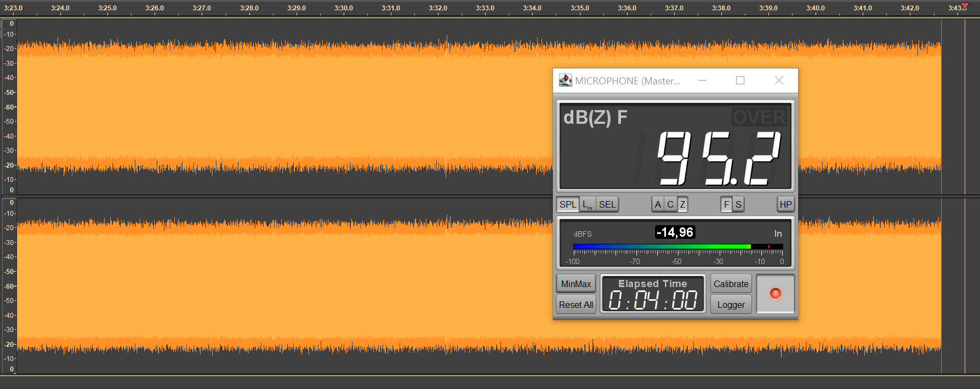Click Reset All in the meter
This screenshot has width=980, height=389.
pyautogui.click(x=576, y=305)
